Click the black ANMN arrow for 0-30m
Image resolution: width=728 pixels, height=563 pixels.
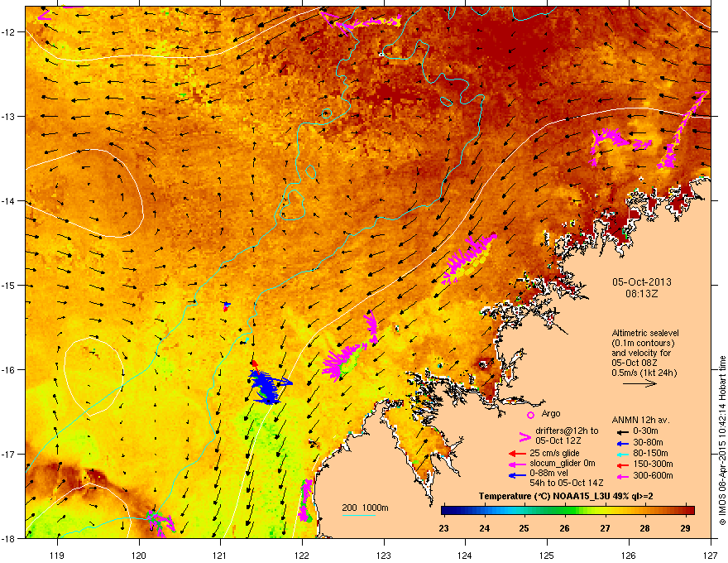(x=623, y=431)
